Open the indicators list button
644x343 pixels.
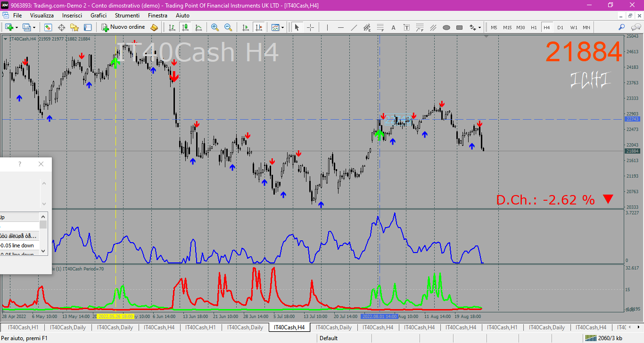pyautogui.click(x=275, y=27)
